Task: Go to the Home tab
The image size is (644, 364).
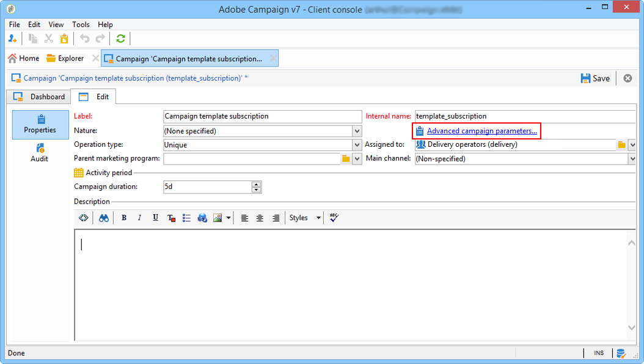Action: coord(23,58)
